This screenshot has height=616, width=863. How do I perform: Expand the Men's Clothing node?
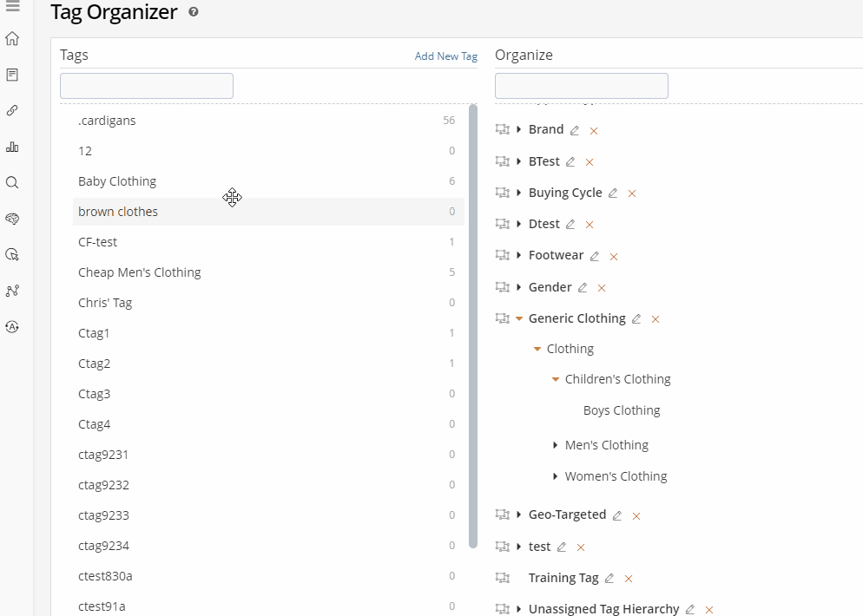tap(556, 445)
